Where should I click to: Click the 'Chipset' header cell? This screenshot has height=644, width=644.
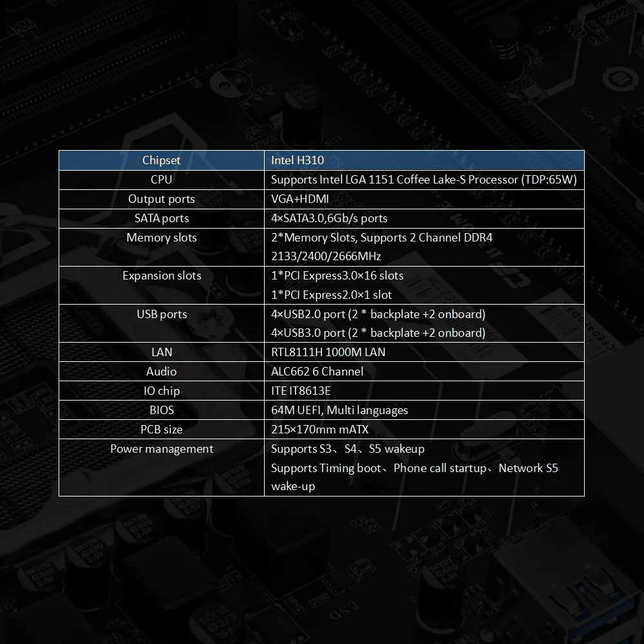point(162,160)
